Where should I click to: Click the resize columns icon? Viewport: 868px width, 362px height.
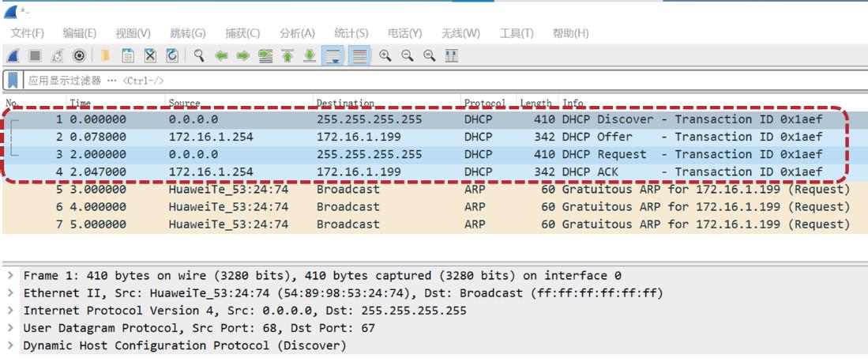[451, 55]
